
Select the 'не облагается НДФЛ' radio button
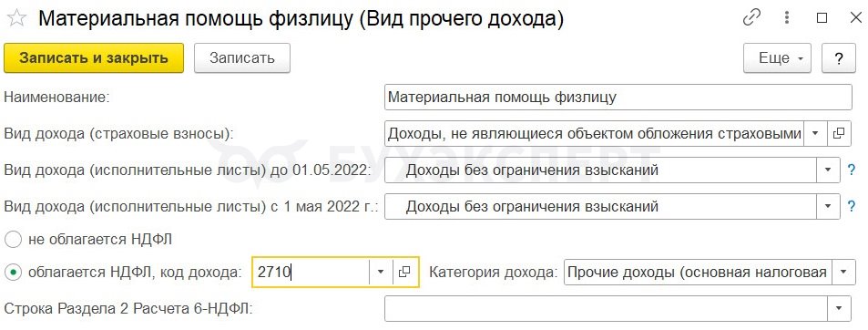point(13,240)
